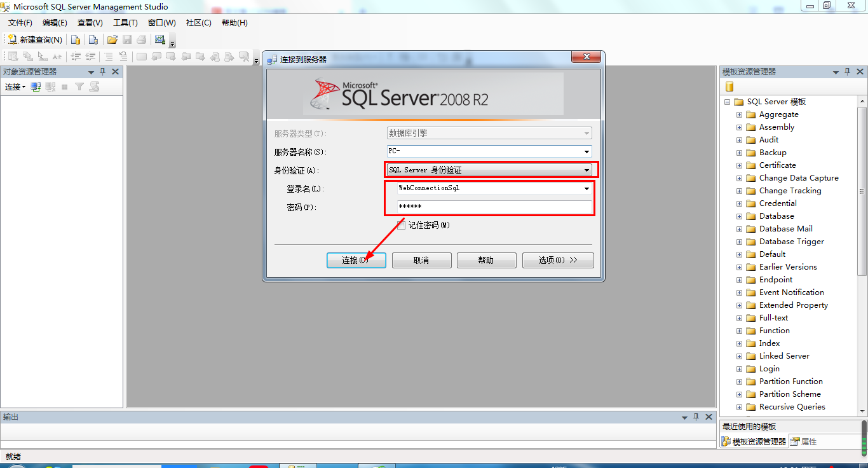
Task: Click the 取消 button
Action: tap(421, 260)
